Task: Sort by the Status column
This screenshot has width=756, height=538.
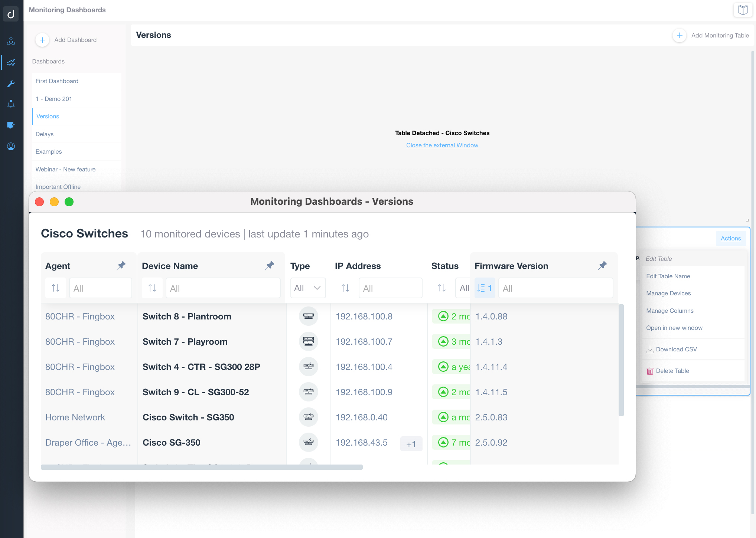Action: click(x=442, y=288)
